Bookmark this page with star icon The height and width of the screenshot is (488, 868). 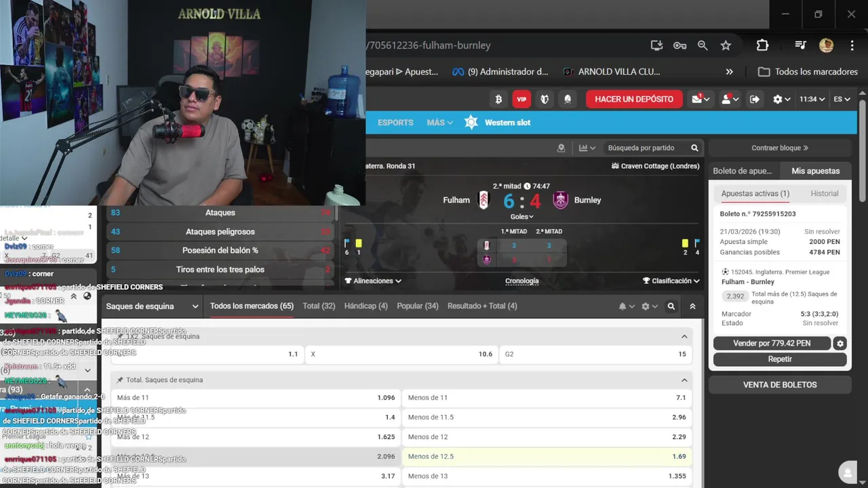tap(726, 45)
